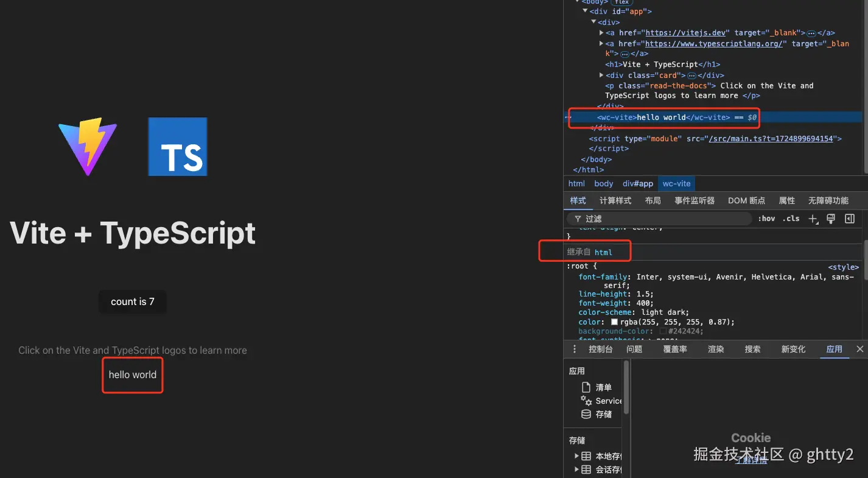The height and width of the screenshot is (478, 868).
Task: Collapse the inner div node under app
Action: click(x=593, y=23)
